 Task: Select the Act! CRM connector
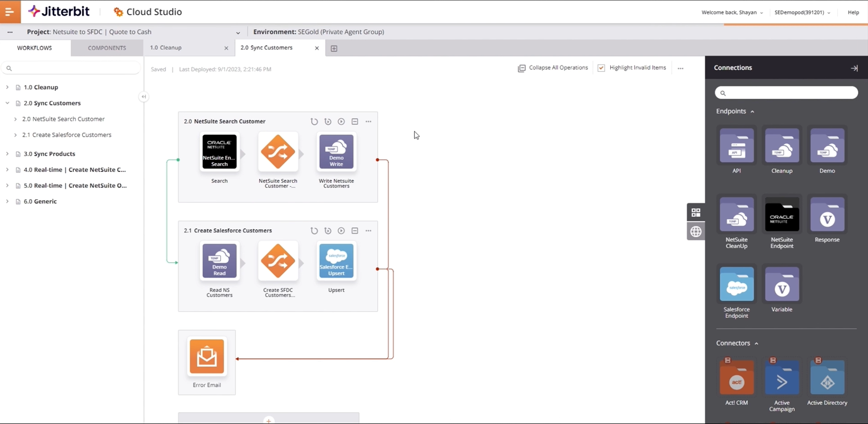(x=737, y=377)
